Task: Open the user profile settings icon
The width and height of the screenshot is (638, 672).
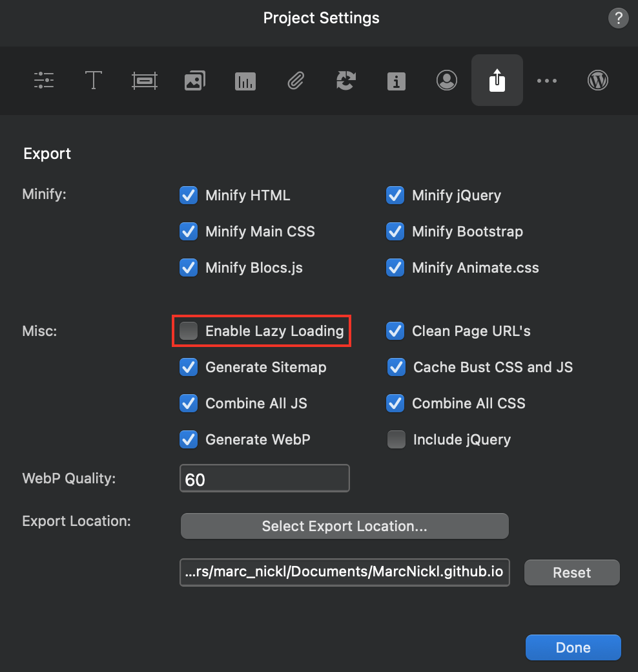Action: [x=446, y=80]
